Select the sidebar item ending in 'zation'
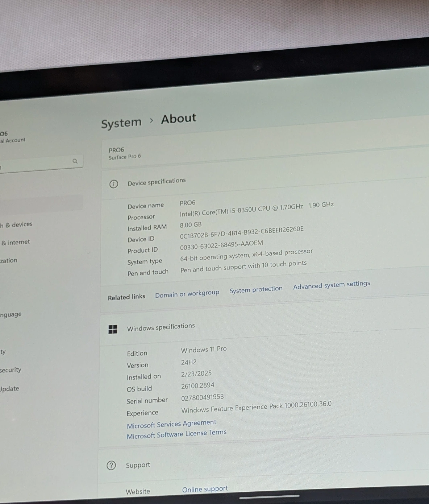This screenshot has width=429, height=504. 9,261
